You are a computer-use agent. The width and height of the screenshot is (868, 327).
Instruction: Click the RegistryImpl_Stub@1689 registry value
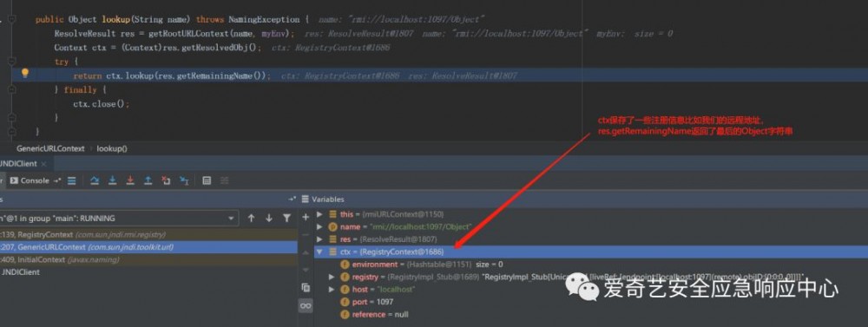pos(433,277)
